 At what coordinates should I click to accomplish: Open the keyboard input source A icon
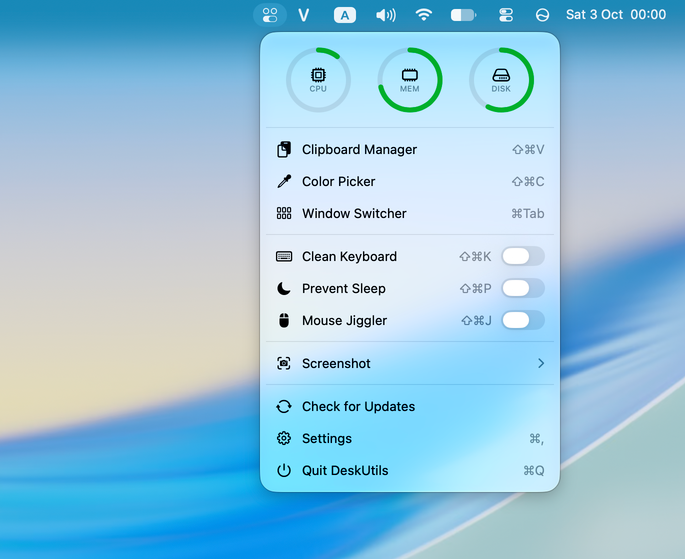coord(345,15)
